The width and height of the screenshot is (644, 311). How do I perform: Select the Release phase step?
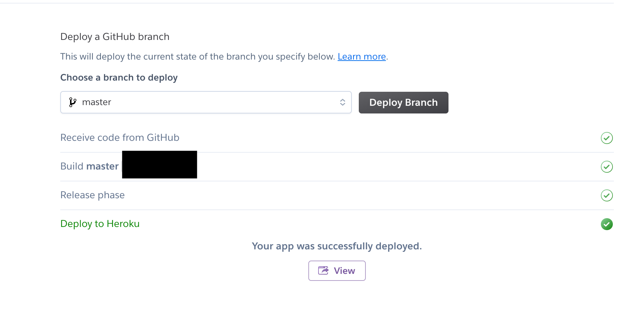93,195
